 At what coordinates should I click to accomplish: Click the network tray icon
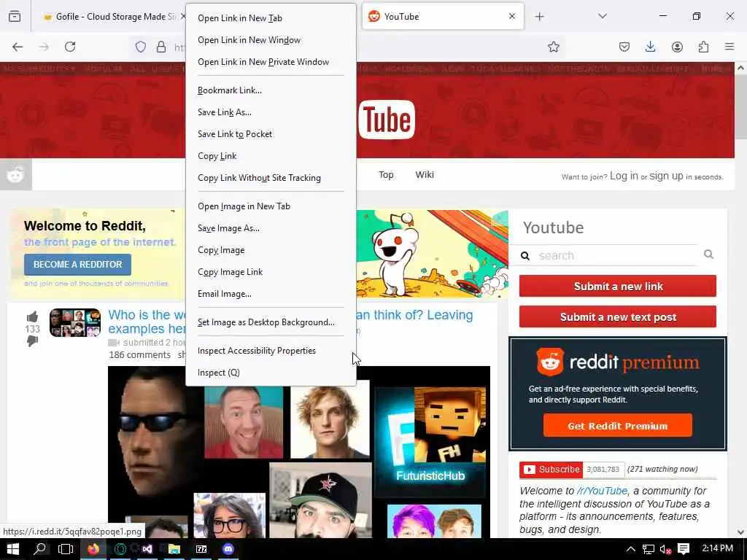(648, 550)
